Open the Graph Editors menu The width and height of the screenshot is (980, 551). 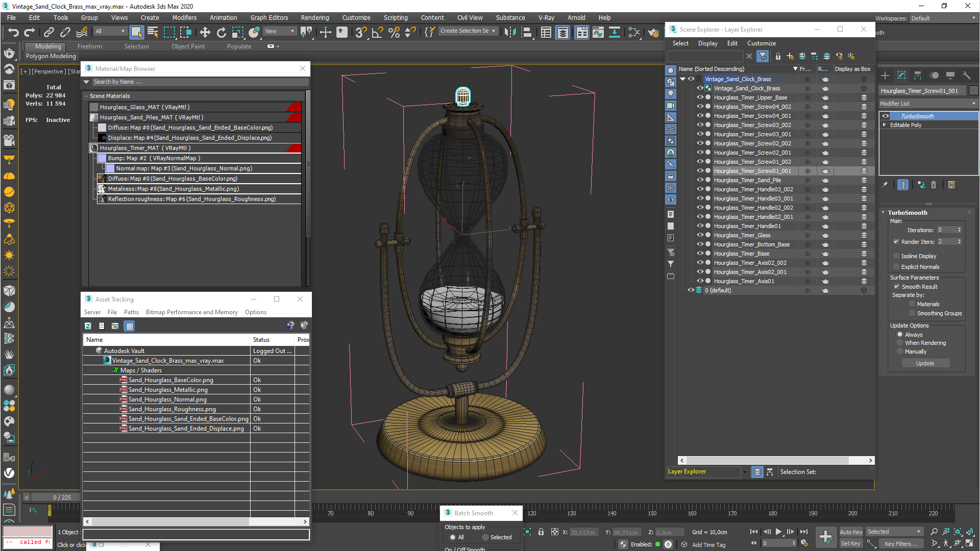point(269,18)
